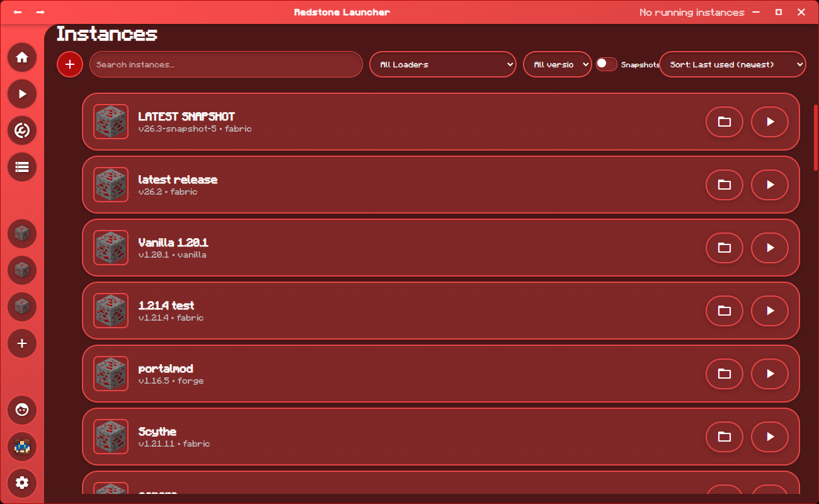Image resolution: width=819 pixels, height=504 pixels.
Task: Select the "1.21.4 test" instance name
Action: tap(166, 306)
